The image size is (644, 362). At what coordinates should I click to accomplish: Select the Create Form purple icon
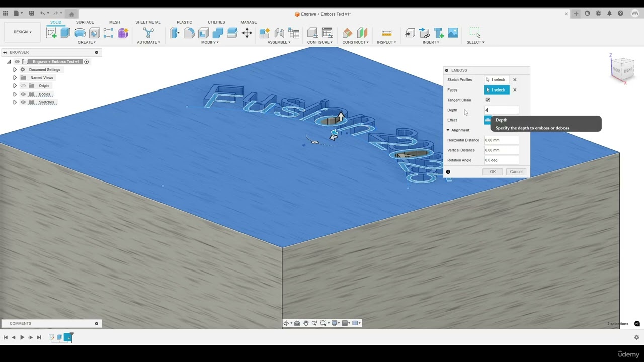tap(123, 33)
